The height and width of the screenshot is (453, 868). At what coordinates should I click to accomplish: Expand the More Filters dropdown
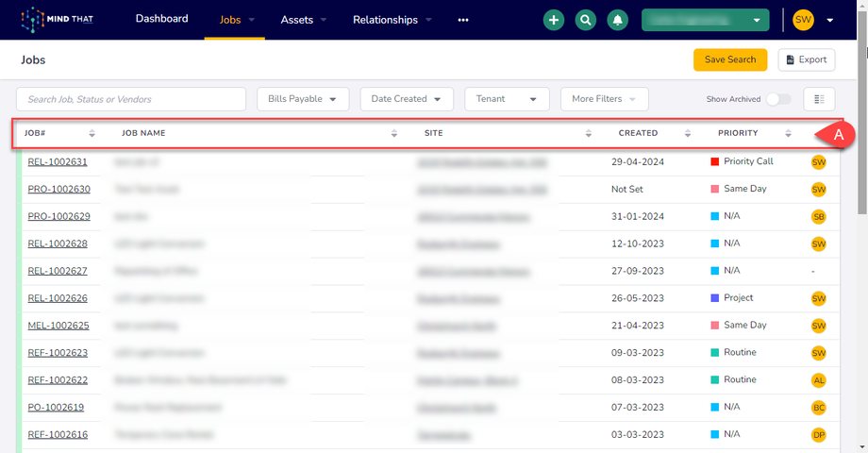pos(604,99)
